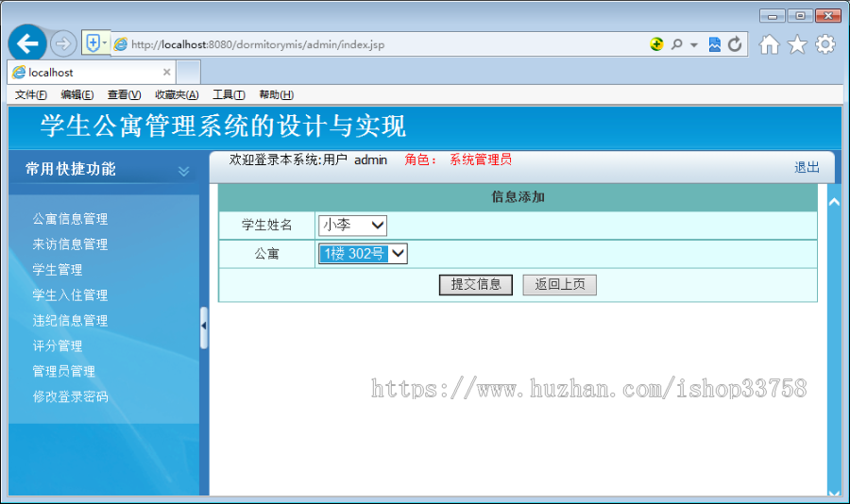850x504 pixels.
Task: Open the address bar search dropdown arrow
Action: pos(694,45)
